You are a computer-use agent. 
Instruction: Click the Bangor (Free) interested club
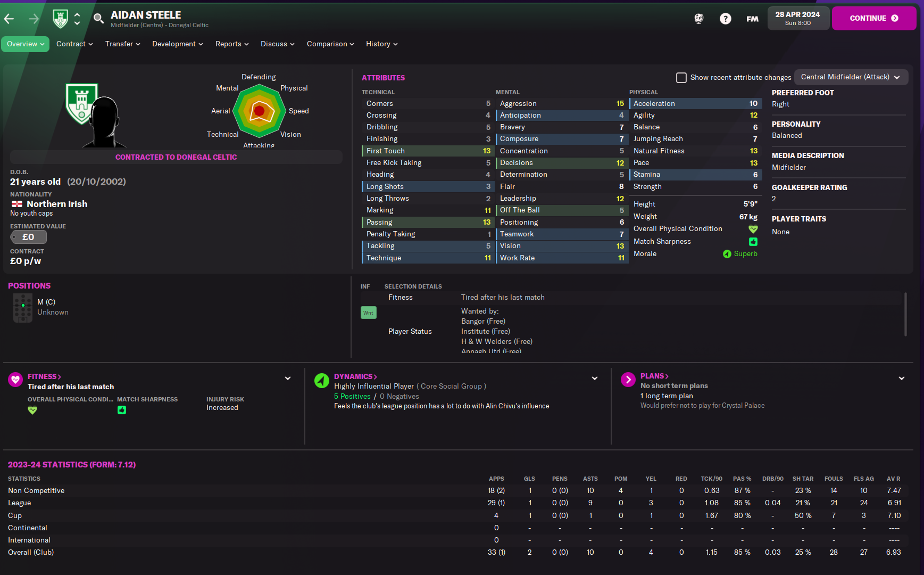[483, 322]
